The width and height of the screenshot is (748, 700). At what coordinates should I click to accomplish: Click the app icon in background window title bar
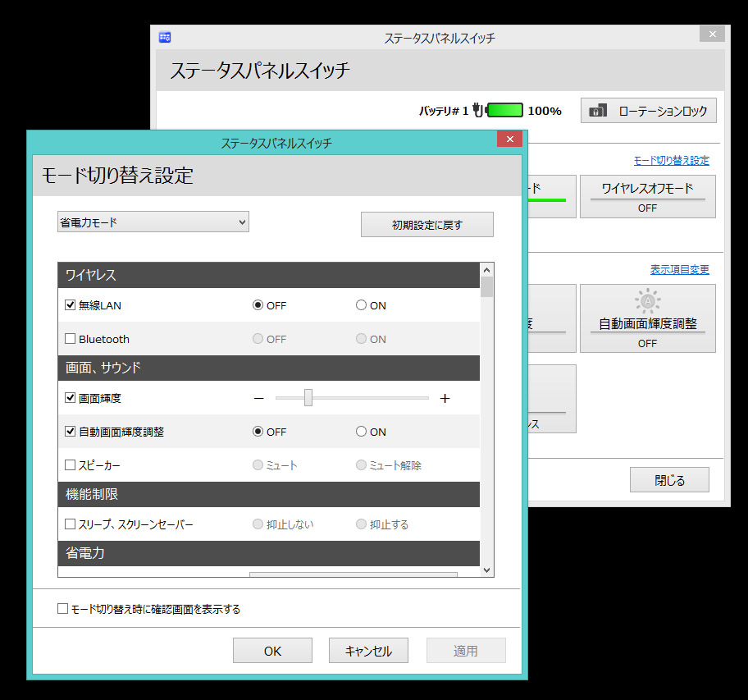click(x=165, y=37)
